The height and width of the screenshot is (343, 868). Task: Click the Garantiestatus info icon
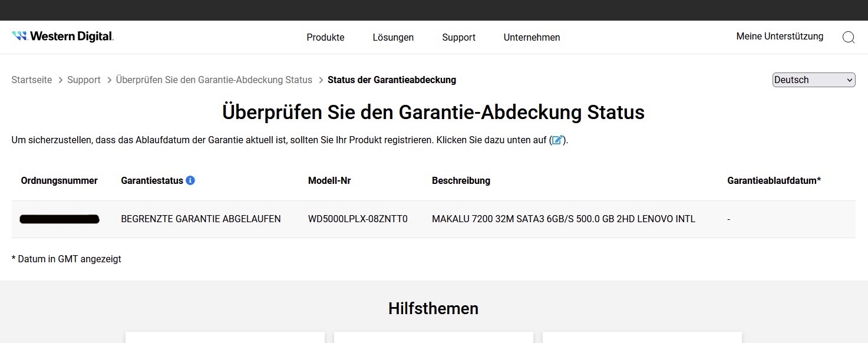click(190, 180)
